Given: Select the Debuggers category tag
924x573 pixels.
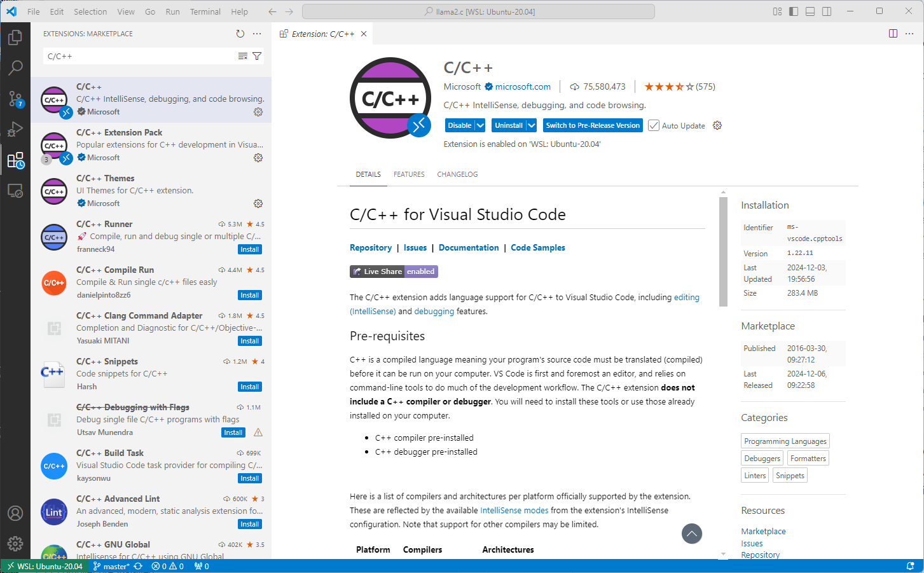Looking at the screenshot, I should coord(762,458).
